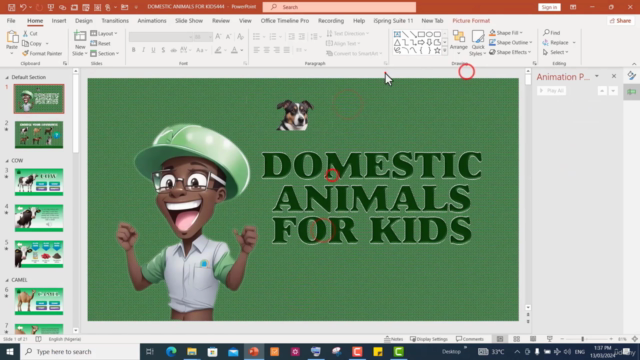Toggle text Shadow formatting
Image resolution: width=640 pixels, height=360 pixels.
click(x=163, y=50)
